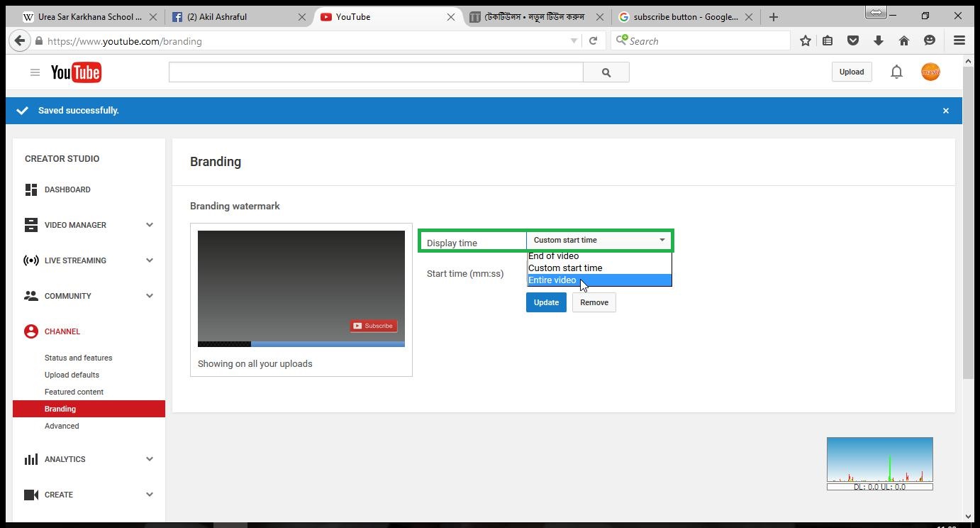This screenshot has height=528, width=980.
Task: Open the Firefox hamburger menu
Action: pos(959,41)
